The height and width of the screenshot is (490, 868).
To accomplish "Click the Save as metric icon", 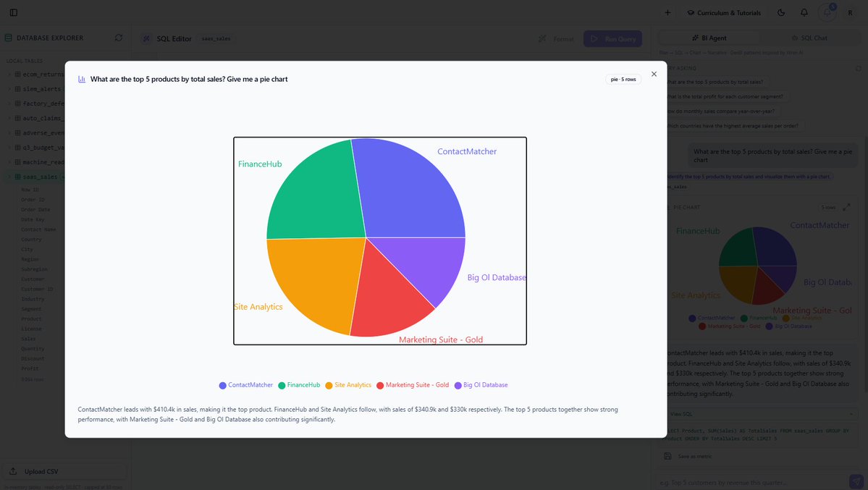I will tap(667, 456).
